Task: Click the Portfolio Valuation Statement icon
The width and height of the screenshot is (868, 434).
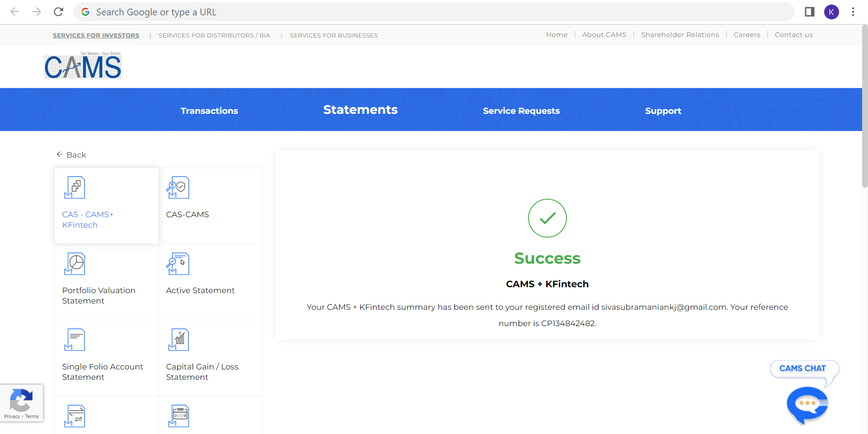Action: pos(75,264)
